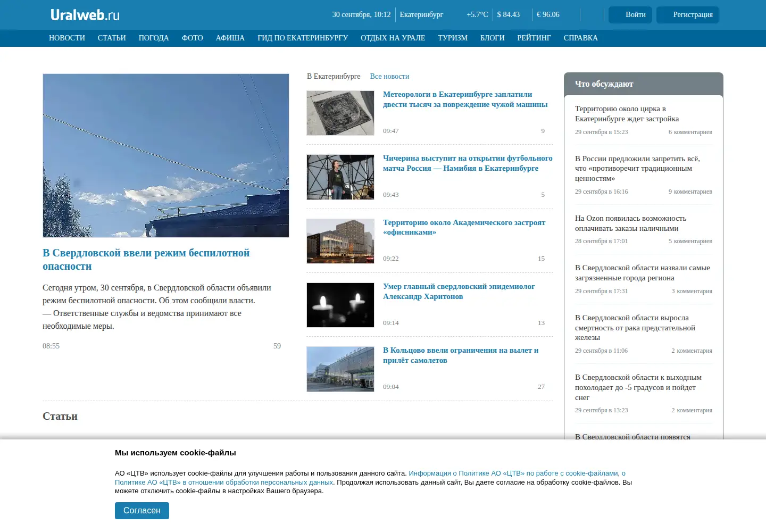
Task: Open the Все новости link
Action: coord(389,77)
